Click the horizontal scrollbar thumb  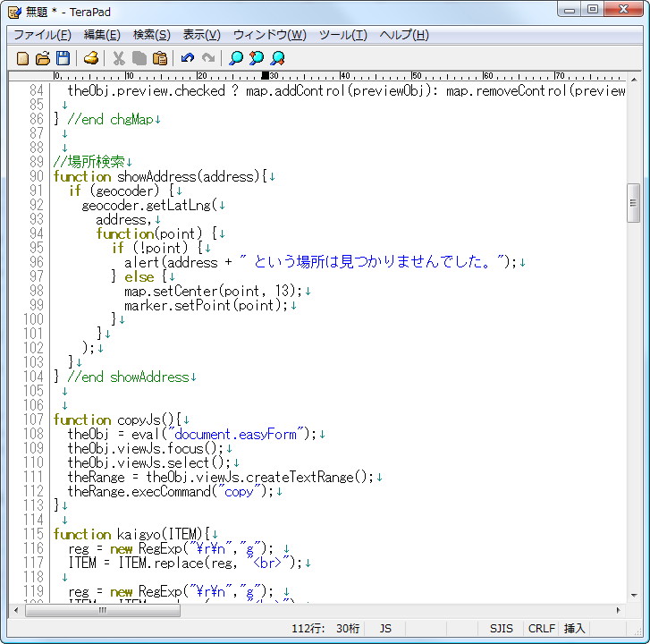click(x=103, y=610)
